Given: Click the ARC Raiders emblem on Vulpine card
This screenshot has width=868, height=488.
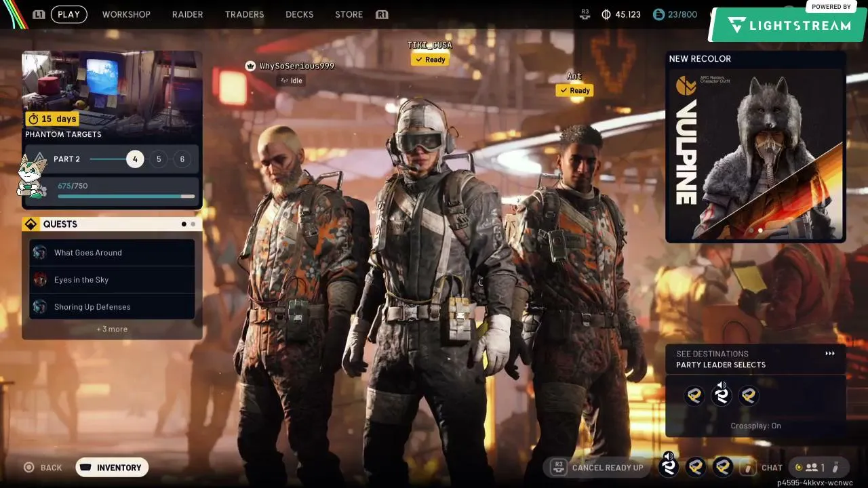Looking at the screenshot, I should pos(686,85).
